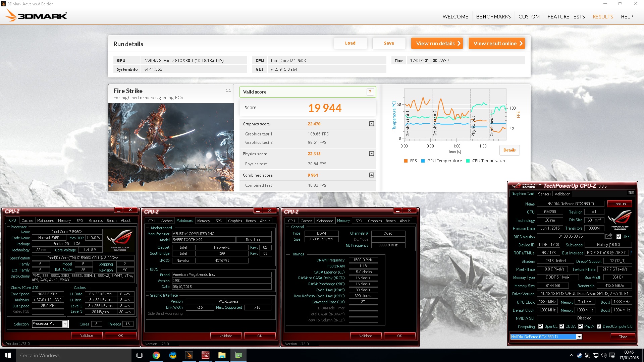Screen dimensions: 644x362
Task: Click the 3DMark logo
Action: pos(36,15)
